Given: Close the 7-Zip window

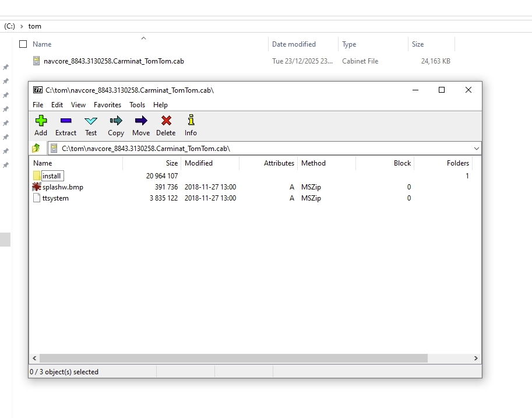Looking at the screenshot, I should [468, 90].
